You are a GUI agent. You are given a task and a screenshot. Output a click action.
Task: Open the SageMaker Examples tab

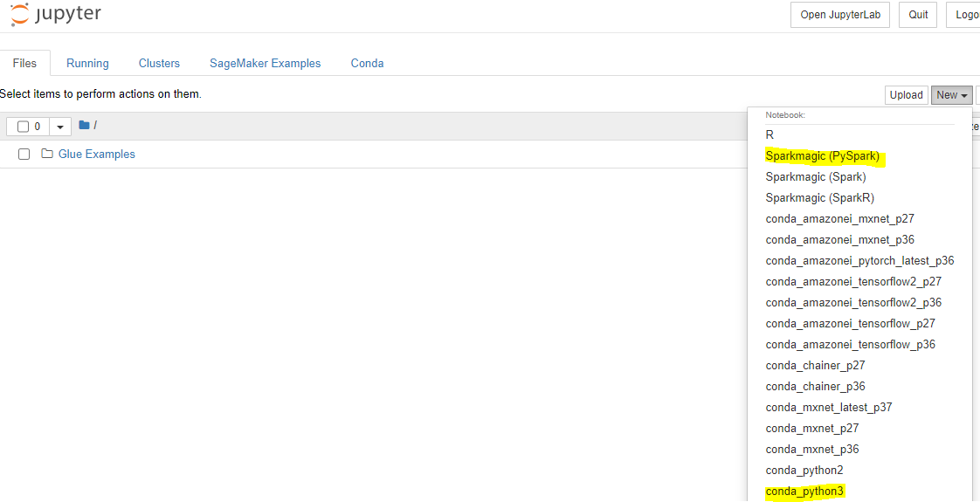coord(265,63)
